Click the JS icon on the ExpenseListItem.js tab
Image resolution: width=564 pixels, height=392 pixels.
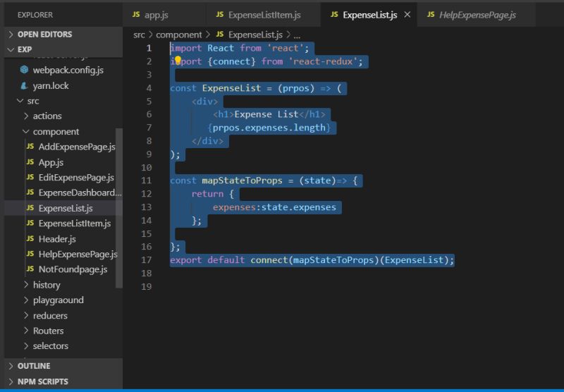pyautogui.click(x=220, y=14)
